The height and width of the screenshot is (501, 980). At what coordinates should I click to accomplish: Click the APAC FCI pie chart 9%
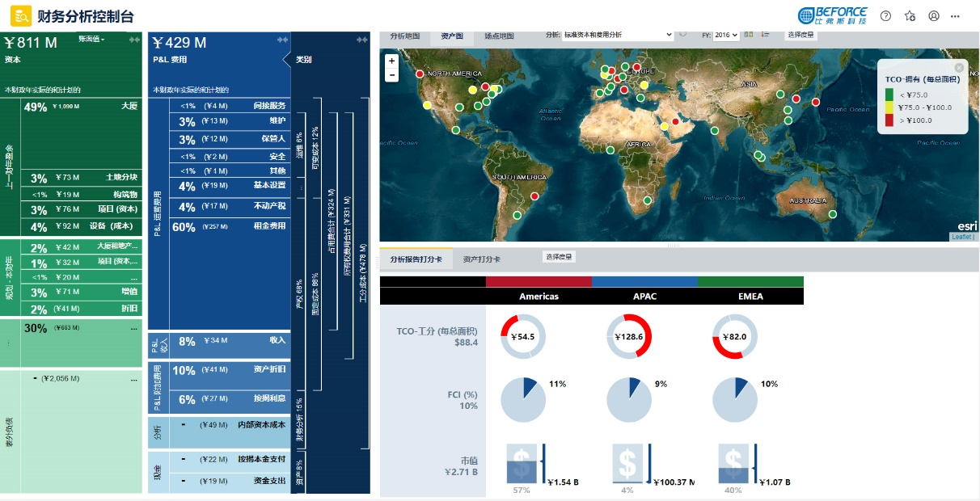point(629,399)
